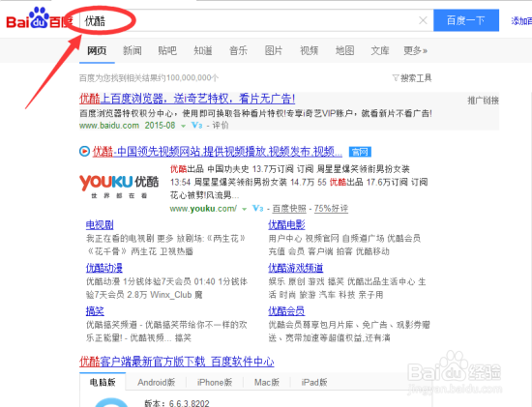Click the 评价 link in the ad result

click(221, 125)
